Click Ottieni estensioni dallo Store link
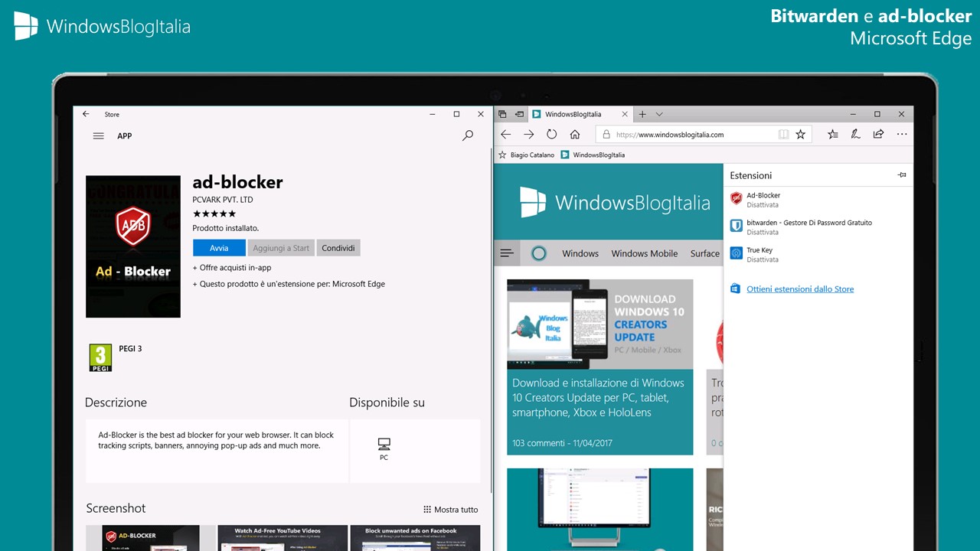The image size is (980, 551). coord(800,289)
